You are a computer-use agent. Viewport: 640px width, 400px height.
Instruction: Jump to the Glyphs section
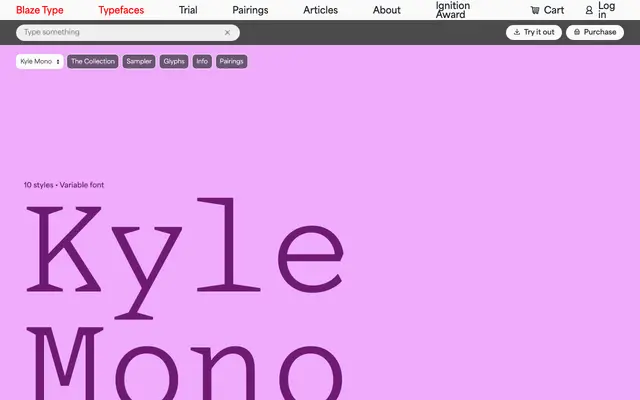174,62
